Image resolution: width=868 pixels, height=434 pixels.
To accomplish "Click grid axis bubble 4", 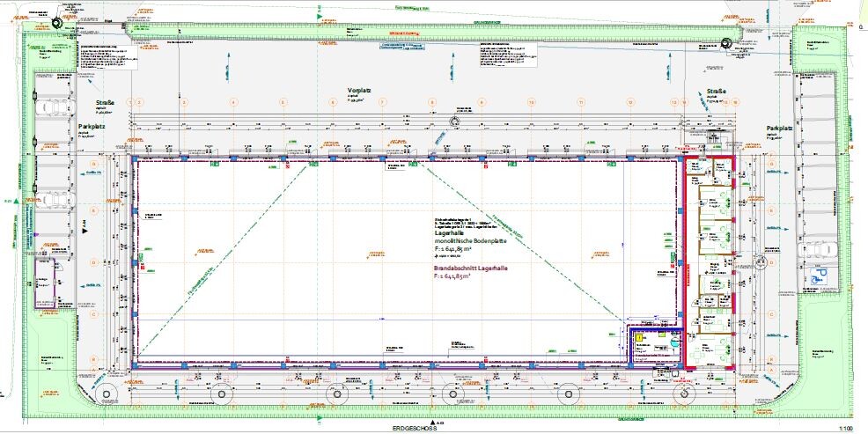I will point(233,102).
